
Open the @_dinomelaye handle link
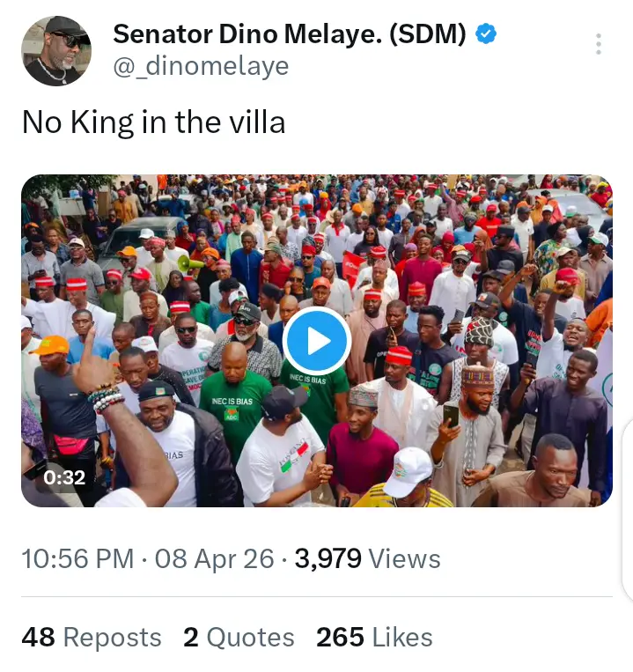point(201,66)
